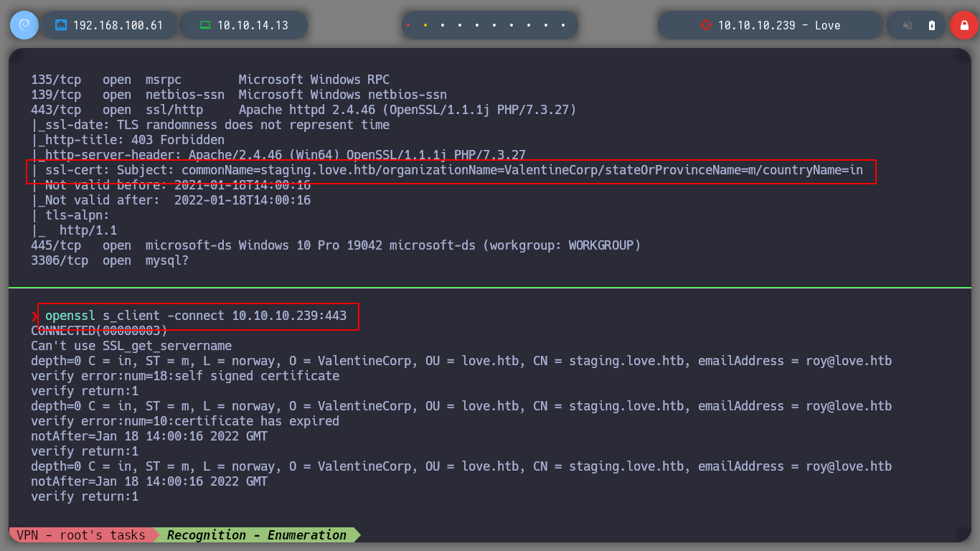Toggle the muted volume icon
The image size is (980, 551).
(908, 25)
